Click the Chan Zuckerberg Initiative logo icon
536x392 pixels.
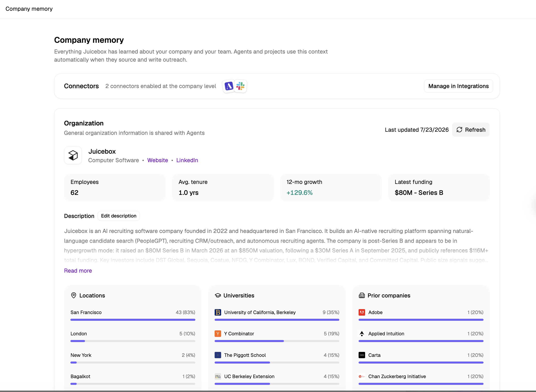click(x=362, y=376)
